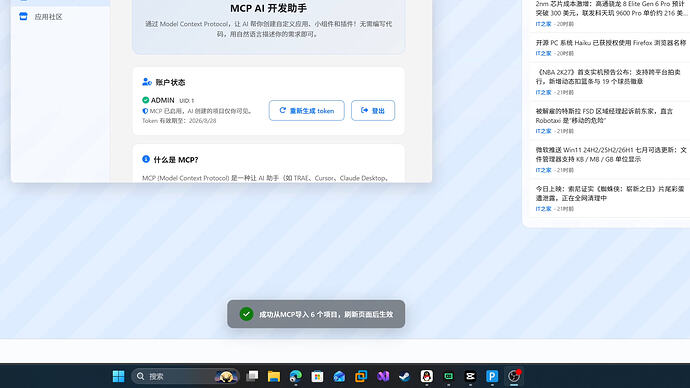Click the ADMIN username text

pos(162,100)
